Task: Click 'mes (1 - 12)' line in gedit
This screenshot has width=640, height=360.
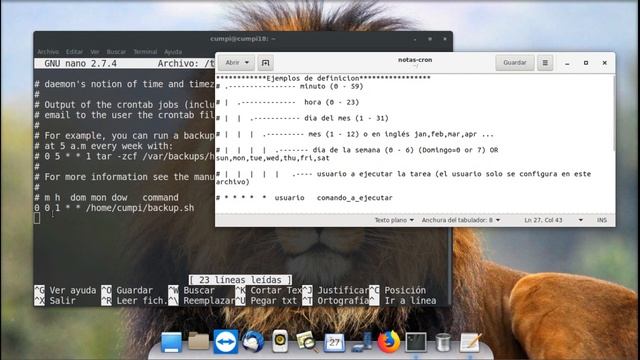Action: pyautogui.click(x=355, y=134)
